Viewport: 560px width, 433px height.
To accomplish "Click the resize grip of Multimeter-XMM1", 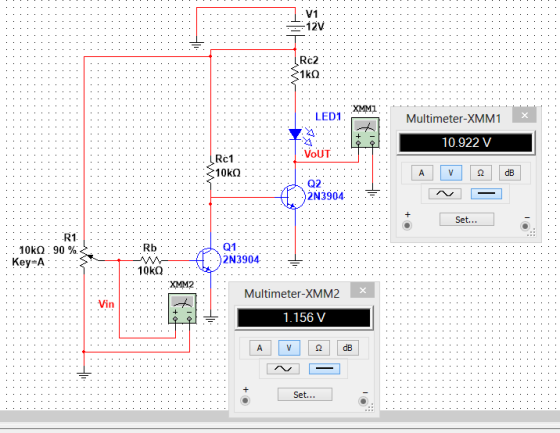I will pyautogui.click(x=532, y=233).
